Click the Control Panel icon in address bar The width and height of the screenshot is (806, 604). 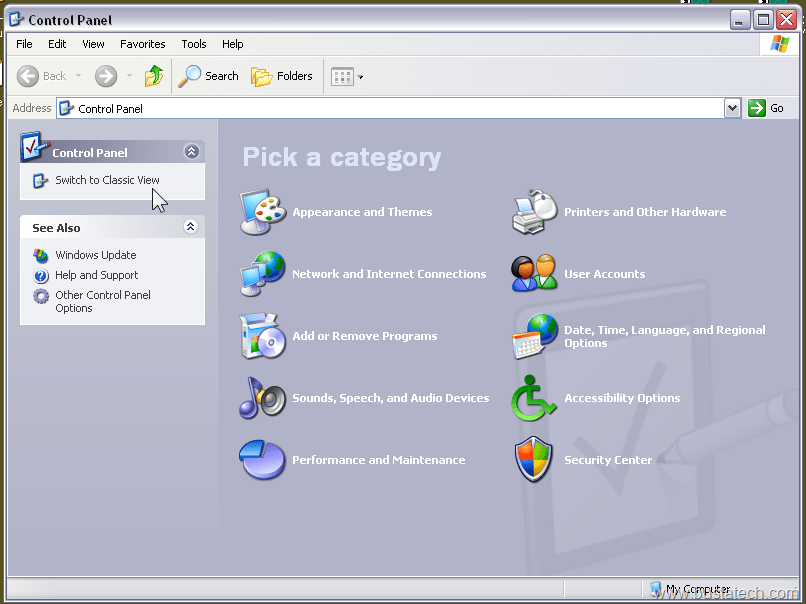pyautogui.click(x=66, y=108)
